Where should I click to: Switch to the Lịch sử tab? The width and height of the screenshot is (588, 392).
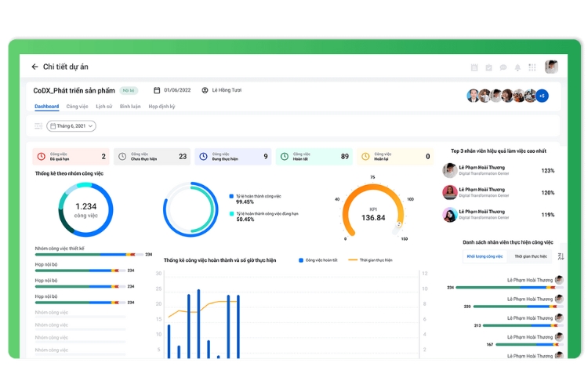click(103, 106)
